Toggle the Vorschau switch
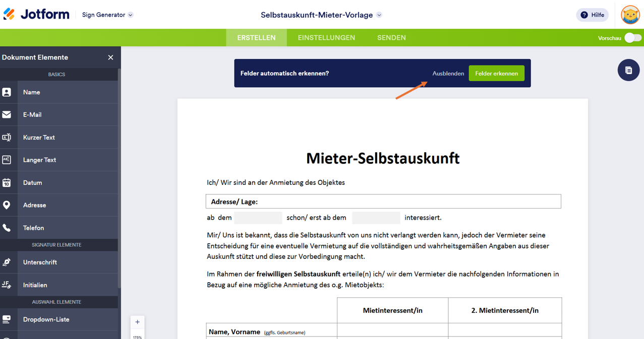This screenshot has height=339, width=644. pos(632,38)
